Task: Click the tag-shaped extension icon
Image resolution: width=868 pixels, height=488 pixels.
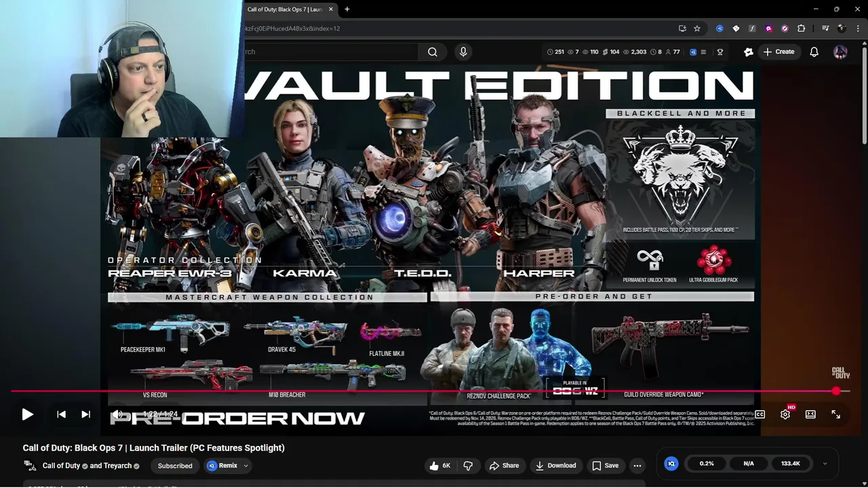Action: coord(736,28)
